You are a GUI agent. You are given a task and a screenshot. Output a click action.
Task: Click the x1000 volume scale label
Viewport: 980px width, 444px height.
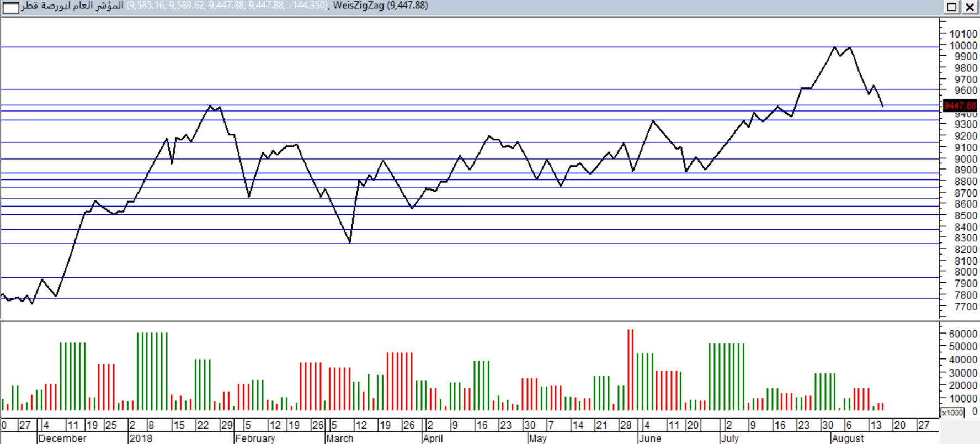coord(952,413)
